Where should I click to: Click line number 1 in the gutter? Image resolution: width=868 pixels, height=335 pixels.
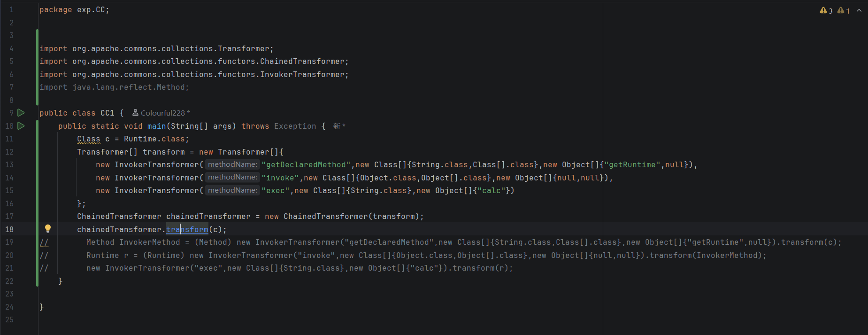pyautogui.click(x=11, y=10)
